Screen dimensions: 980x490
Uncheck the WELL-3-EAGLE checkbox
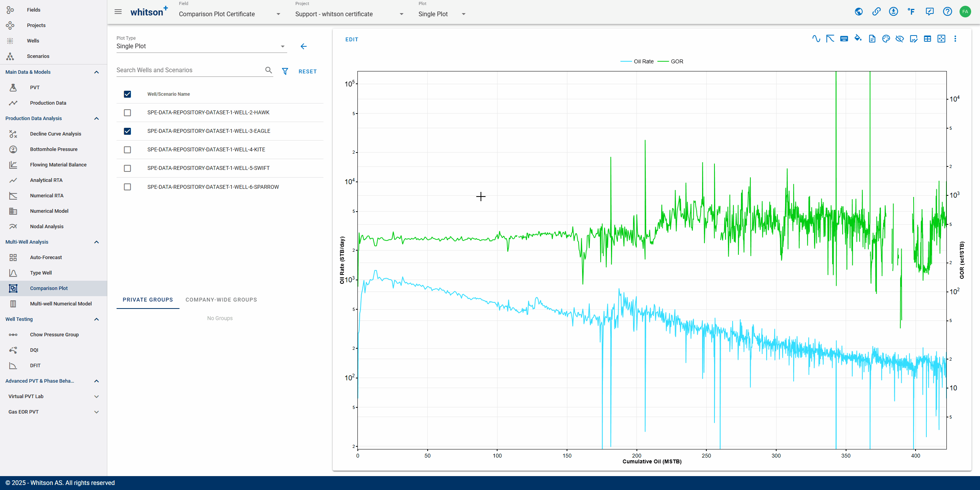coord(127,131)
